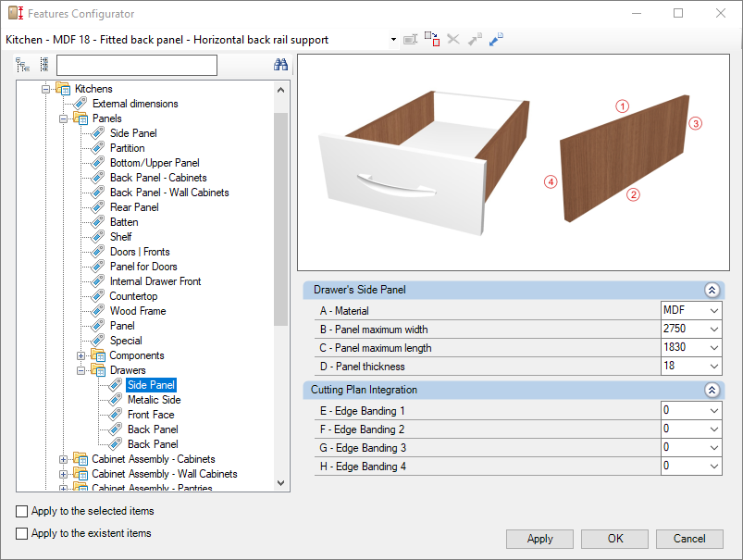Screen dimensions: 743x560
Task: Select External dimensions tree item
Action: [135, 104]
